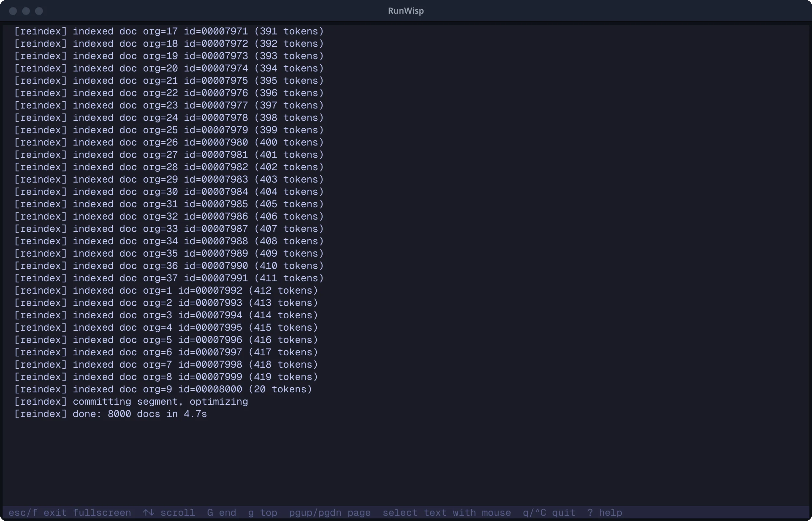
Task: Click 'select text with mouse' footer hint
Action: pyautogui.click(x=447, y=513)
